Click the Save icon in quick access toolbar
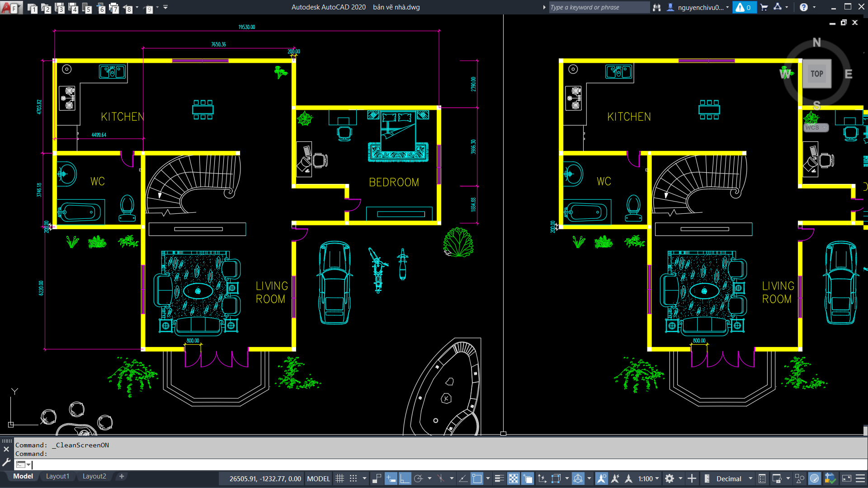 (x=59, y=7)
